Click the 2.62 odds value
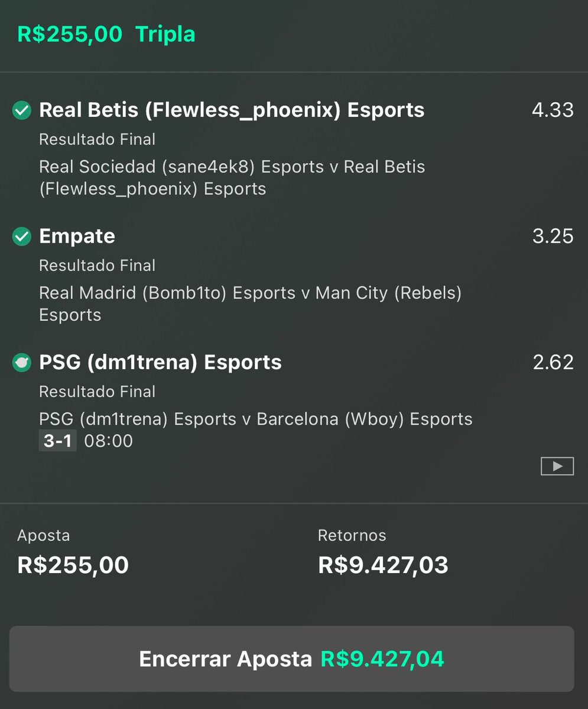 pyautogui.click(x=553, y=362)
